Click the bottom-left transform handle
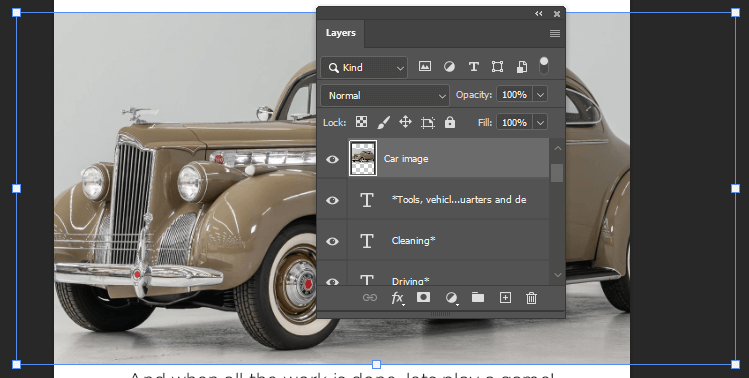 point(16,365)
